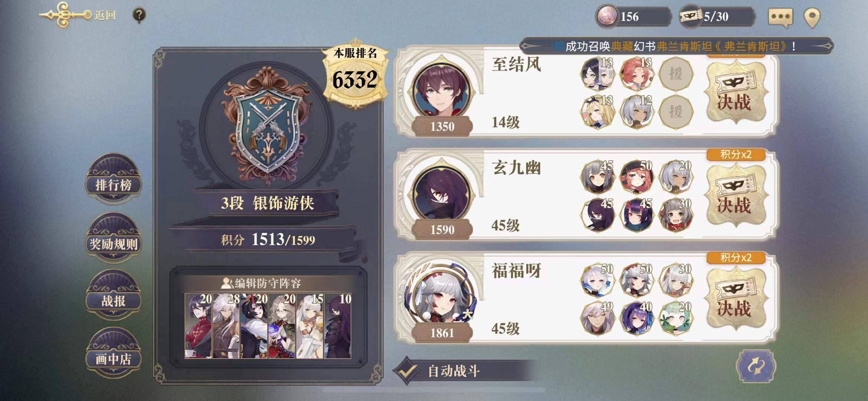Toggle the 自动战斗 auto battle checkbox
The width and height of the screenshot is (868, 401).
click(407, 370)
